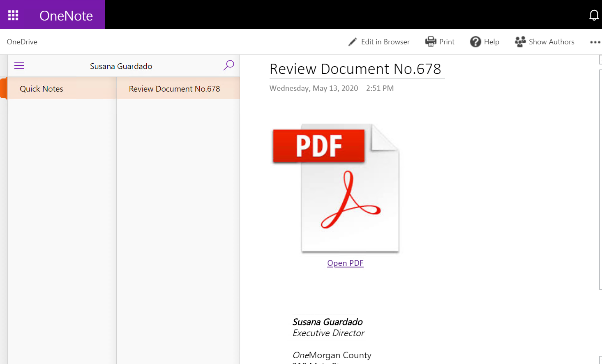Viewport: 602px width, 364px height.
Task: Open the Microsoft 365 app launcher grid
Action: click(13, 15)
